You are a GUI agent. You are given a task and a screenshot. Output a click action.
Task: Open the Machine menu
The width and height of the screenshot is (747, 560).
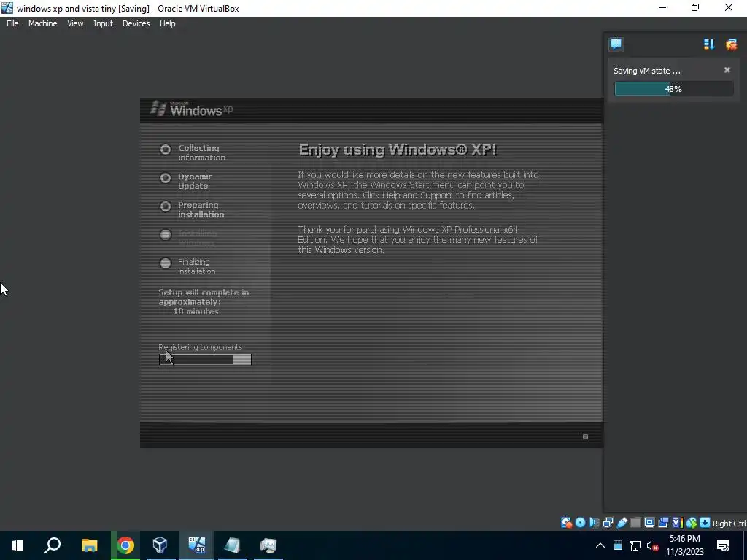[x=42, y=23]
